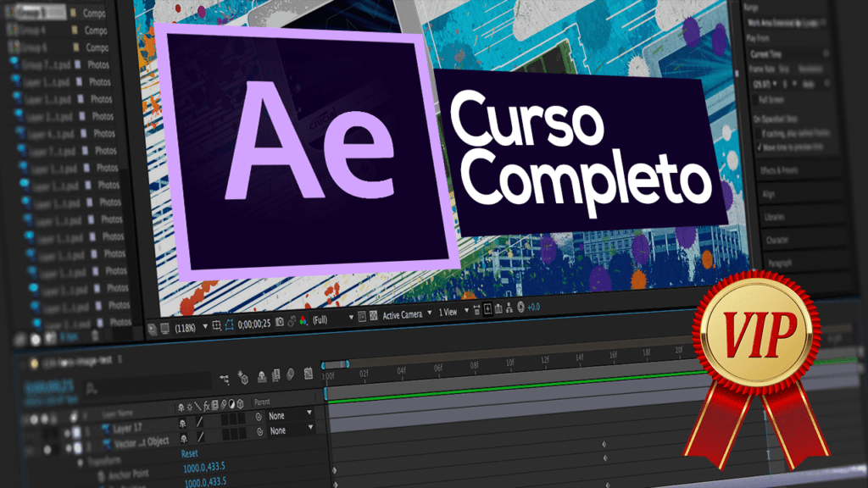Uncheck Move time to preview time
The width and height of the screenshot is (868, 488).
coord(759,147)
